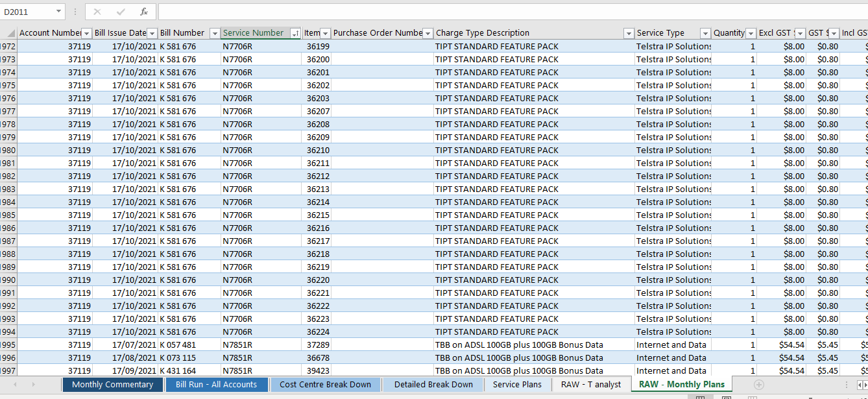Screen dimensions: 868x399
Task: Switch to the Monthly Commentary sheet tab
Action: click(113, 385)
